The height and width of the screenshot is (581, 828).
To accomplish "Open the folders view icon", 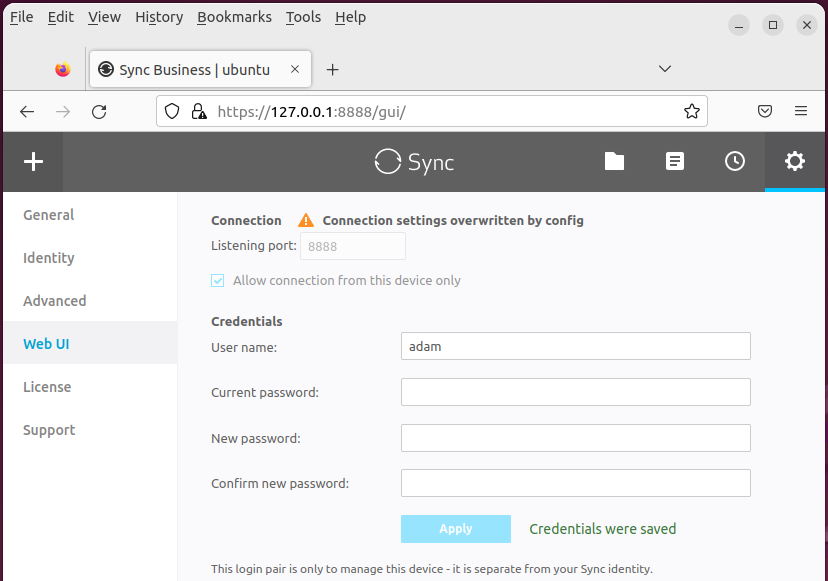I will 614,162.
